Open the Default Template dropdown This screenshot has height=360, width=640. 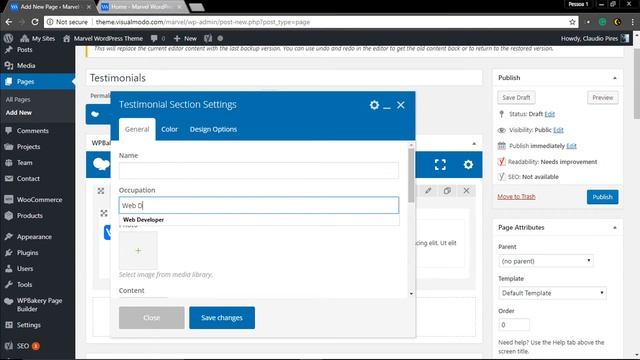(x=552, y=293)
